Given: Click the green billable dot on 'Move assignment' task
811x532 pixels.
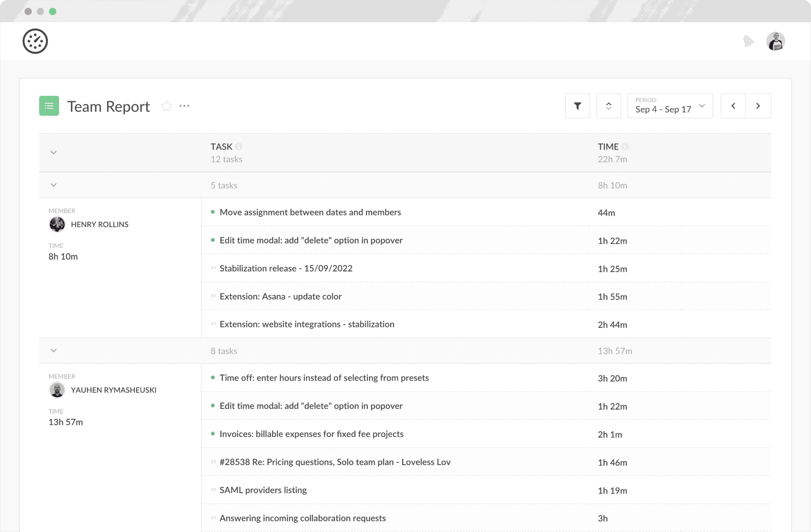Looking at the screenshot, I should click(213, 212).
